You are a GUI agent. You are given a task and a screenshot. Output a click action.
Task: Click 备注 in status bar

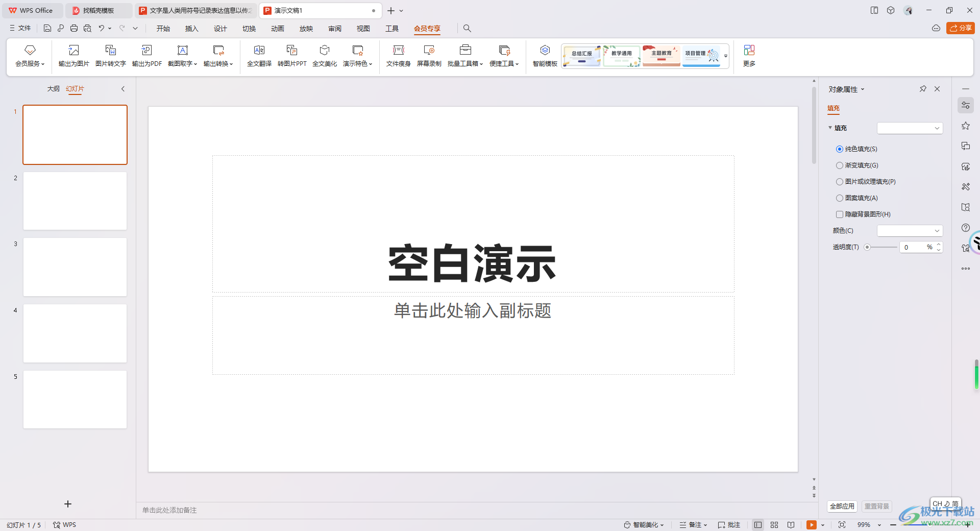(693, 525)
